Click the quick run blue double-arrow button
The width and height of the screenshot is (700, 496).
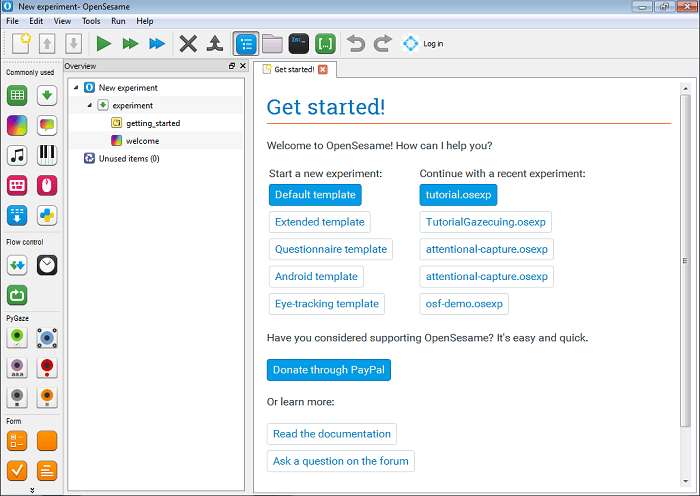(x=156, y=43)
